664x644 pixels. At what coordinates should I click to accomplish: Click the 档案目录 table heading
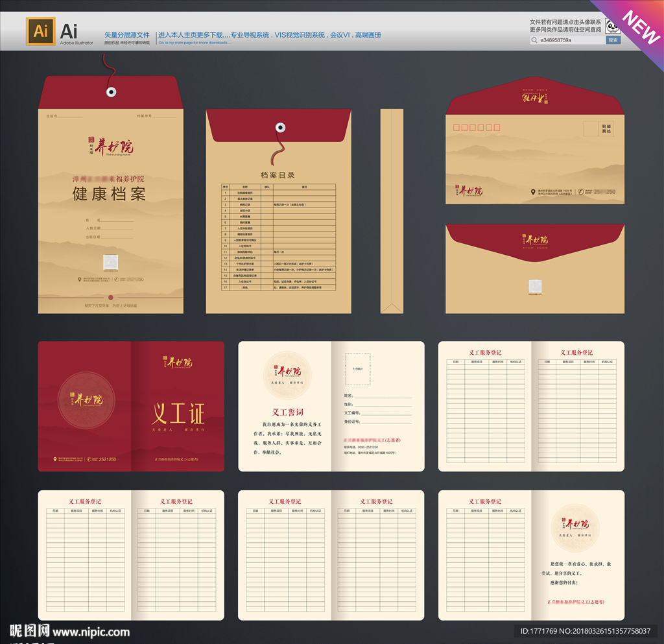point(278,175)
